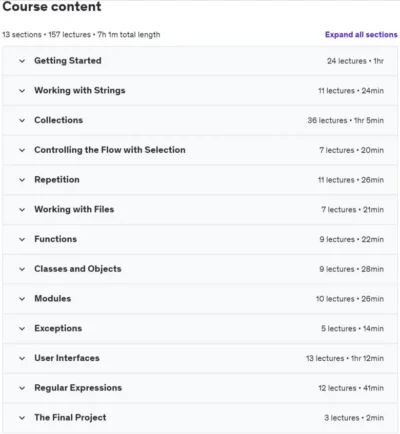400x434 pixels.
Task: Open The Final Project section title
Action: tap(70, 417)
